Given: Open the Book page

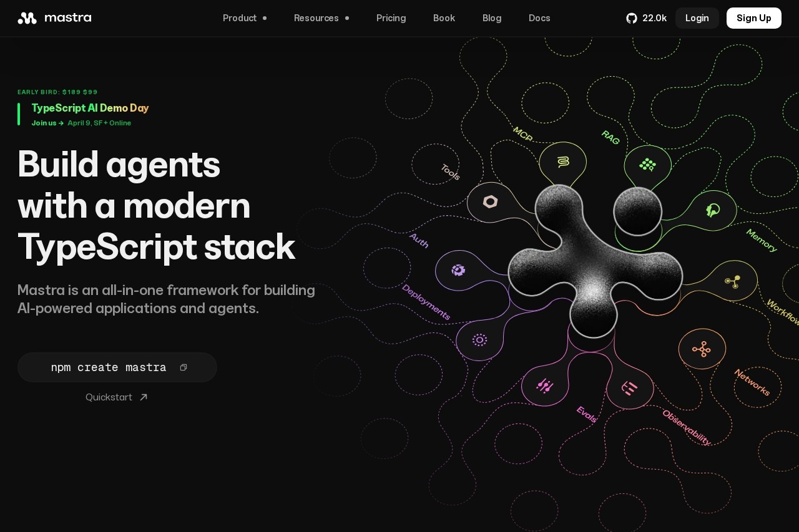Looking at the screenshot, I should click(444, 18).
